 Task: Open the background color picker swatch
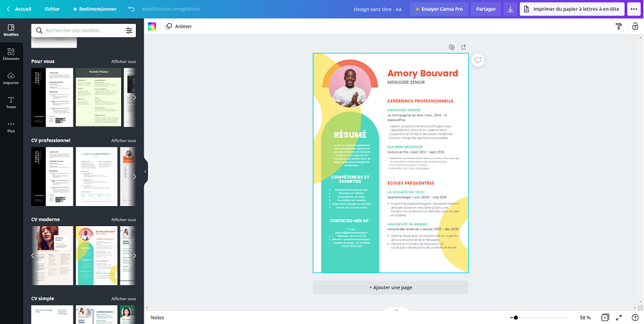pos(152,26)
